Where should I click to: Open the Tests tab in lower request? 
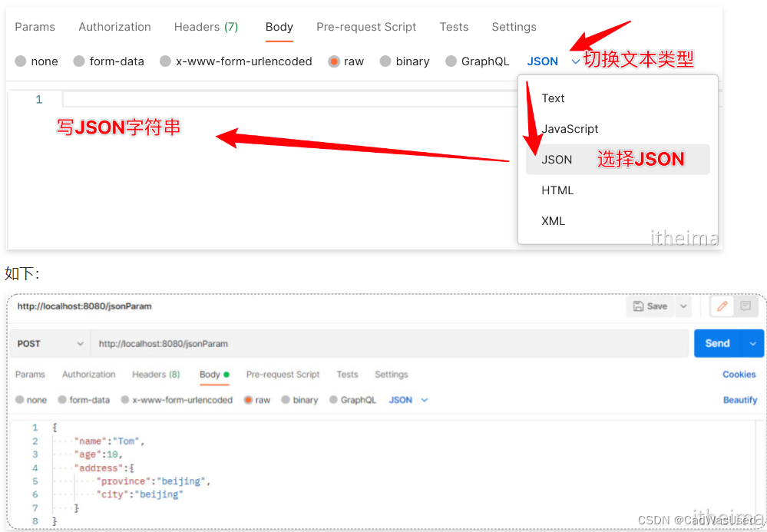(x=347, y=374)
